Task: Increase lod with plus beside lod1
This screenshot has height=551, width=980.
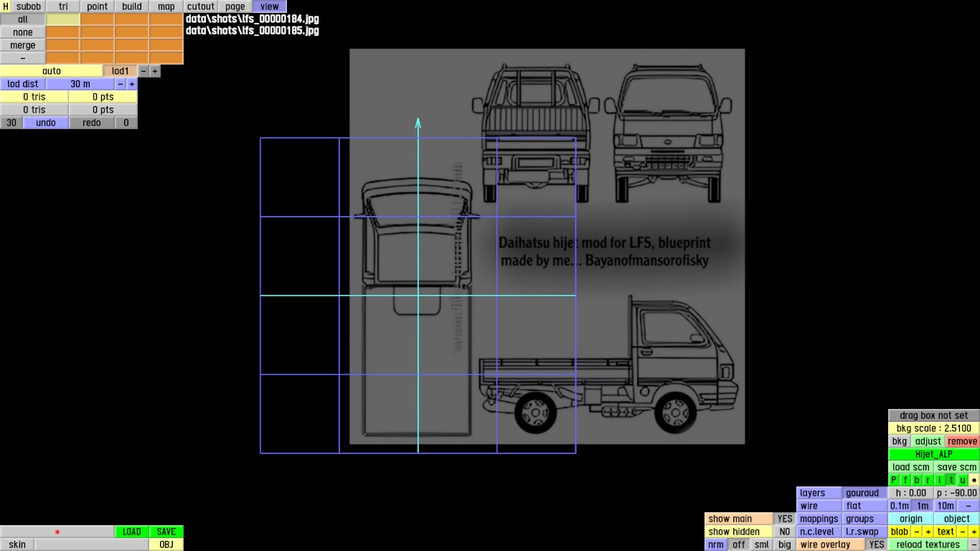Action: [x=155, y=71]
